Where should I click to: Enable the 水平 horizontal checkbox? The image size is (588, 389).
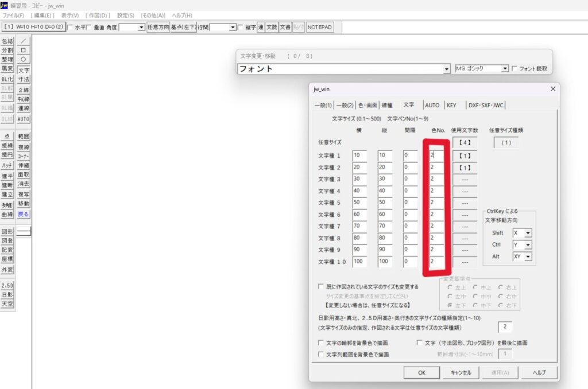pyautogui.click(x=70, y=27)
